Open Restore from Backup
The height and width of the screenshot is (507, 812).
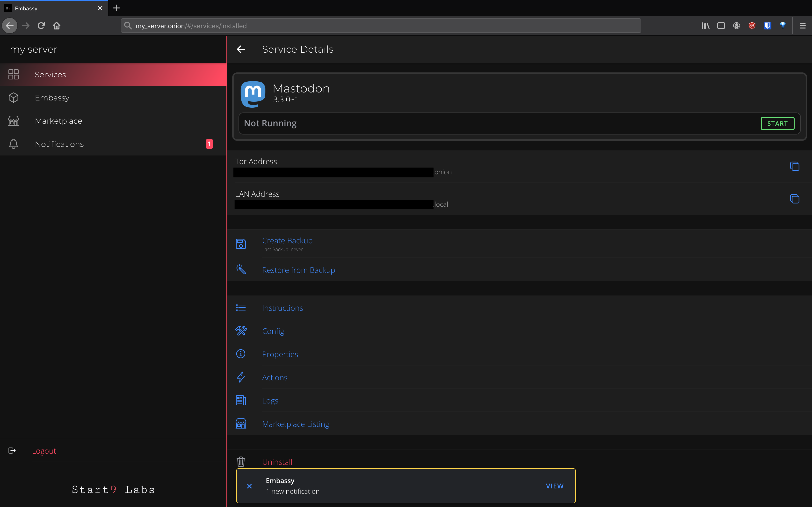pyautogui.click(x=298, y=270)
